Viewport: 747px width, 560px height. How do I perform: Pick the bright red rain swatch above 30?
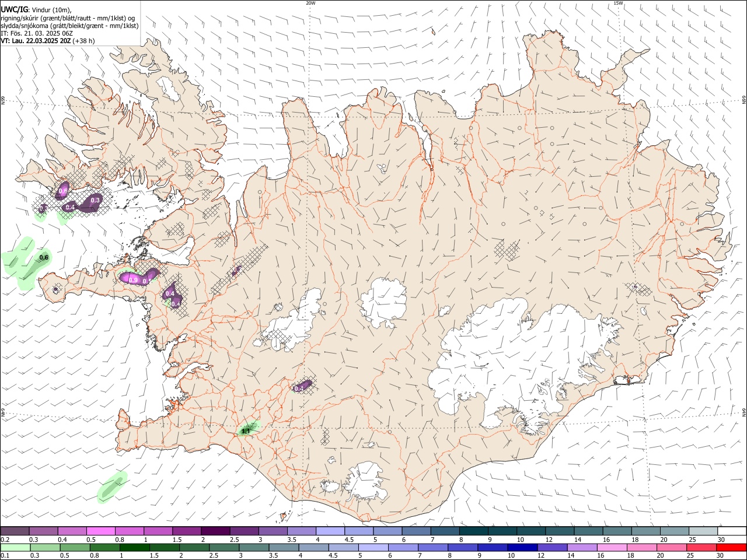731,547
